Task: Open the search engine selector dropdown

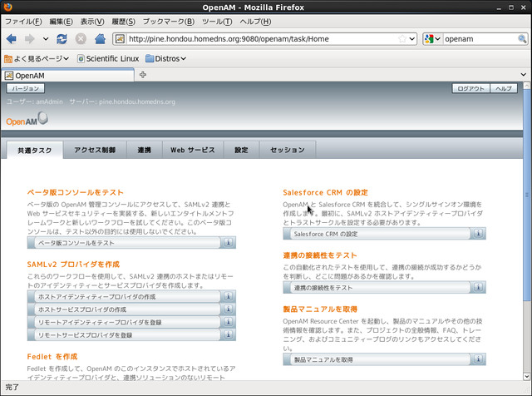Action: tap(432, 39)
